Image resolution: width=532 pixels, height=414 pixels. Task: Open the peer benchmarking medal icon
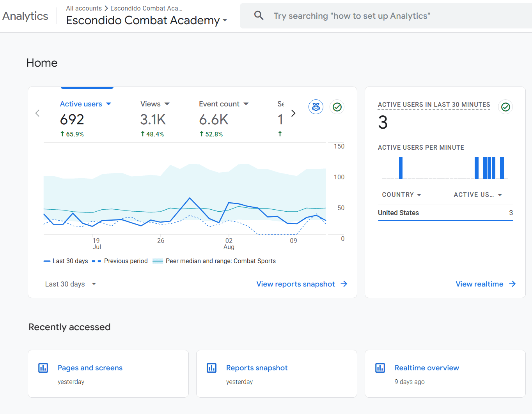coord(316,107)
